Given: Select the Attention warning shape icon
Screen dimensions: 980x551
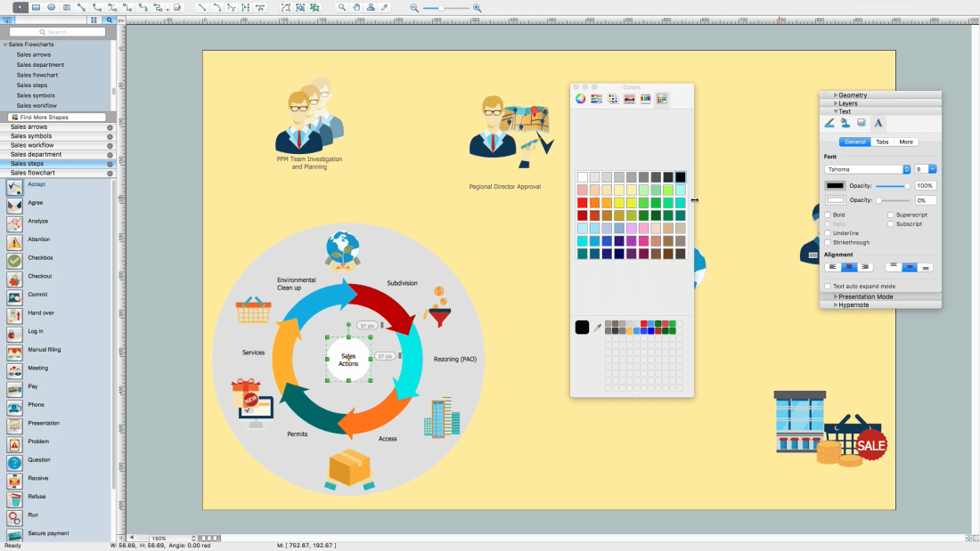Looking at the screenshot, I should point(14,242).
